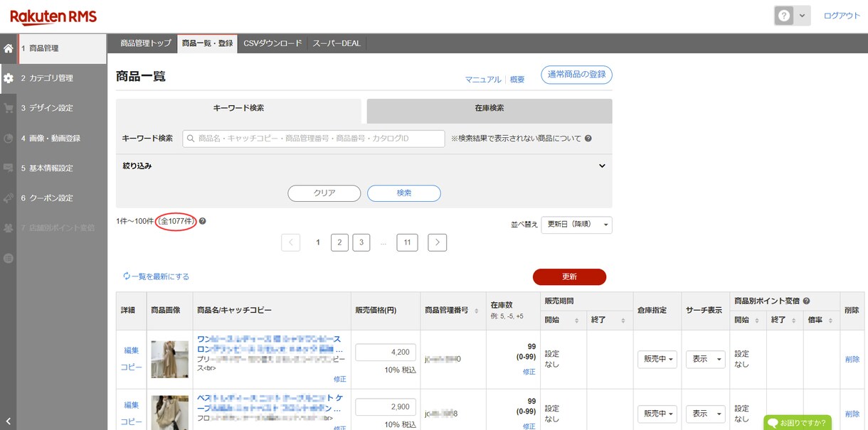Sort by 販売期間 終了 arrows

(623, 321)
